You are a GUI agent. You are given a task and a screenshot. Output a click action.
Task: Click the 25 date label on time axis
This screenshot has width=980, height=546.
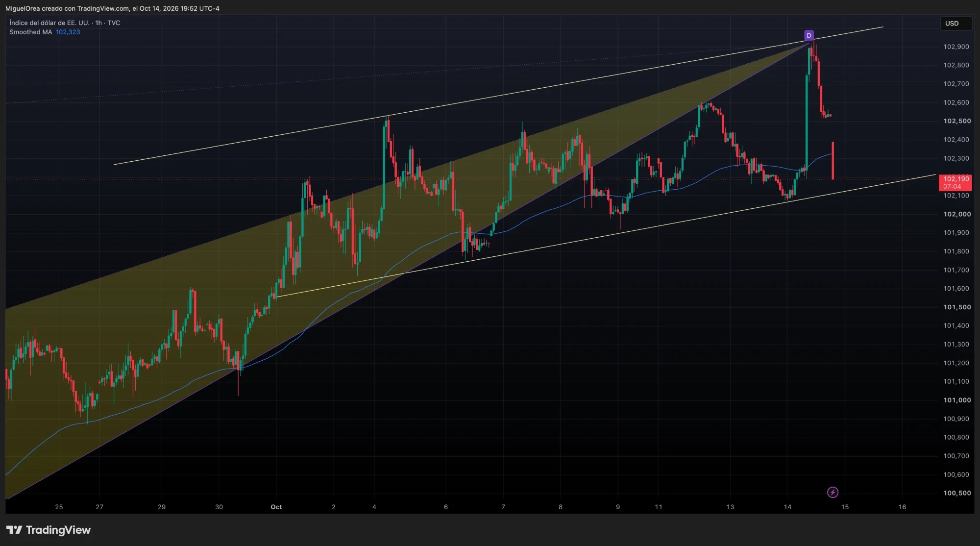pos(59,507)
